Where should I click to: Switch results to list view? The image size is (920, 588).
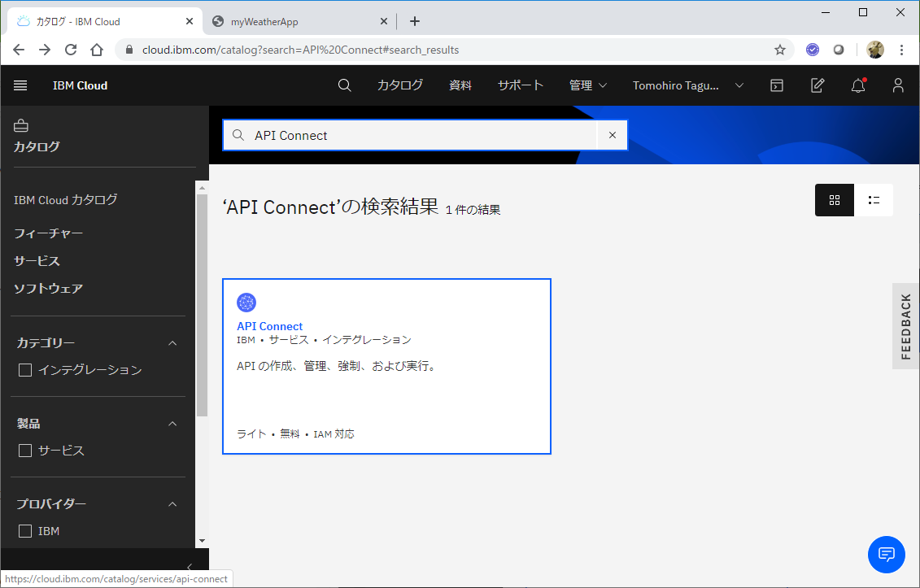point(874,200)
